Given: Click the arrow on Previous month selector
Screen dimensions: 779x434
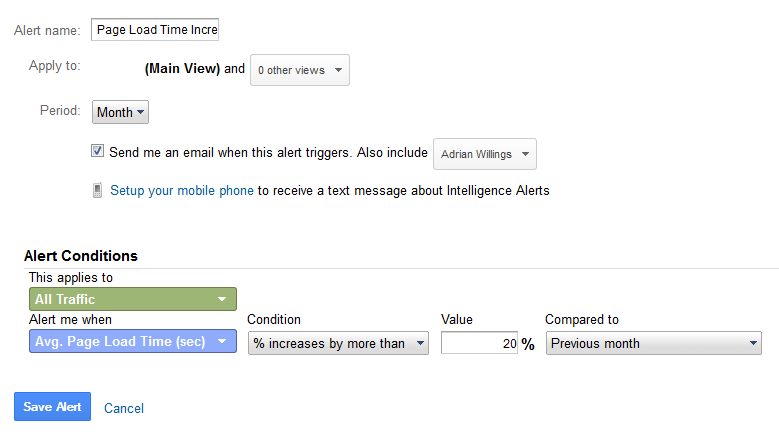Looking at the screenshot, I should click(753, 343).
